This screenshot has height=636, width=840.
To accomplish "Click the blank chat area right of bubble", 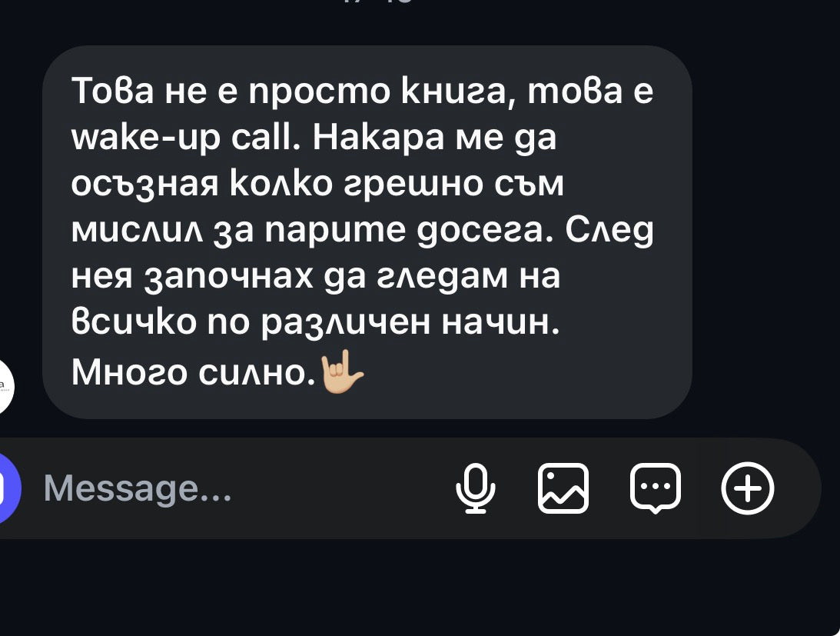I will (x=766, y=232).
